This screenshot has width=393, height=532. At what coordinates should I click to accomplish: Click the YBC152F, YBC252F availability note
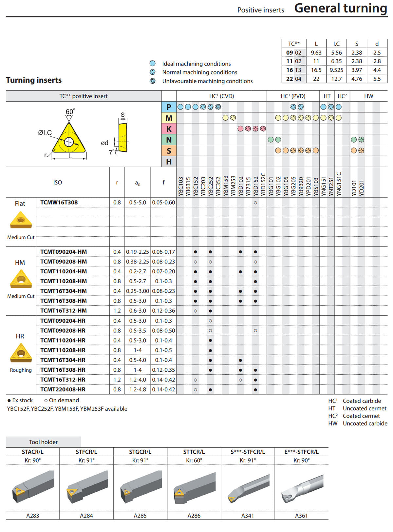67,409
